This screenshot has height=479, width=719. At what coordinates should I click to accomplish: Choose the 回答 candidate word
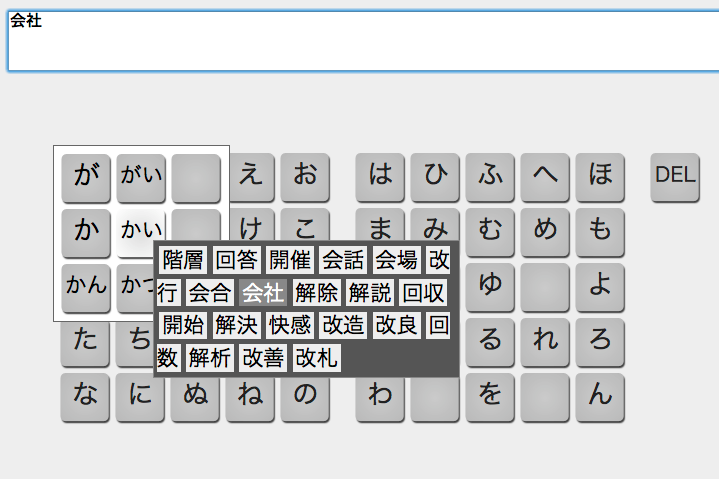point(237,261)
